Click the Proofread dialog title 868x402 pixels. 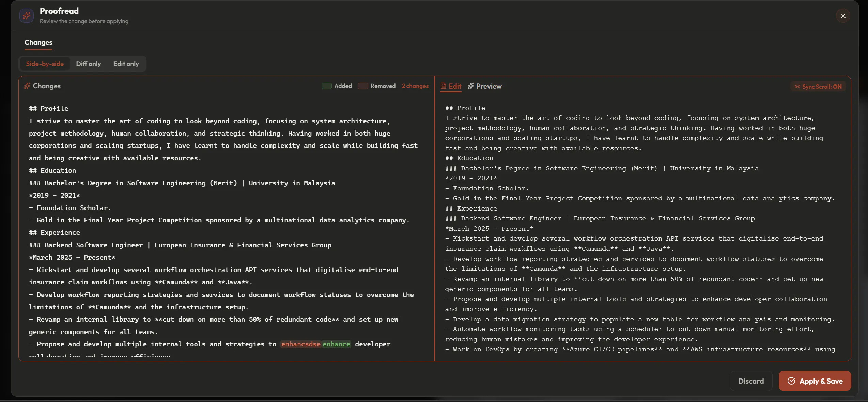[59, 11]
